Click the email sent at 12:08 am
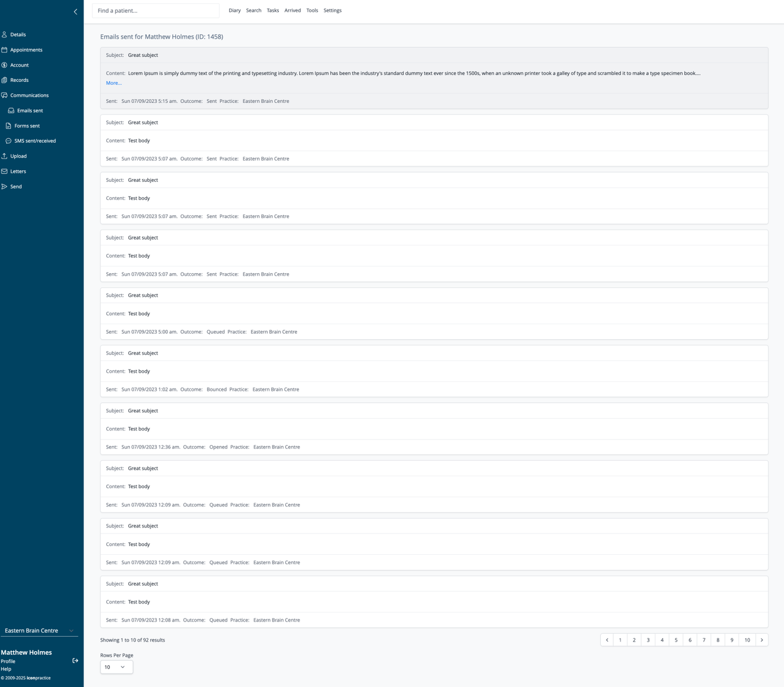Viewport: 784px width, 687px height. point(434,602)
